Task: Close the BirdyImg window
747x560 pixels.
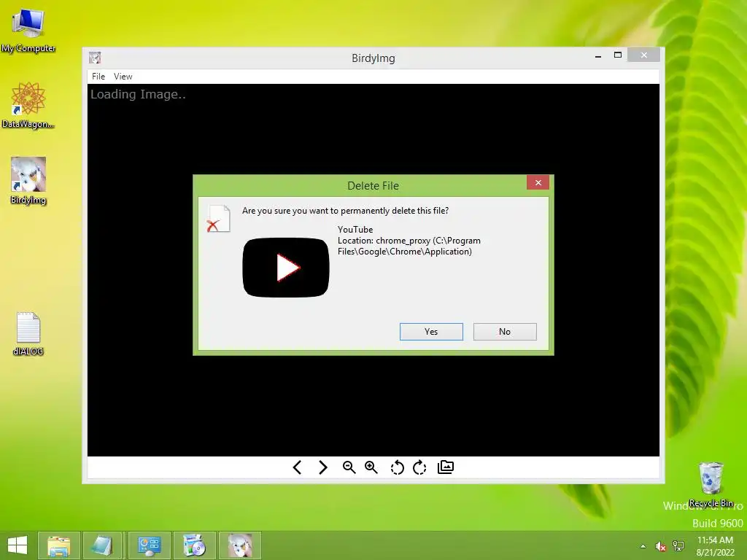Action: point(643,55)
